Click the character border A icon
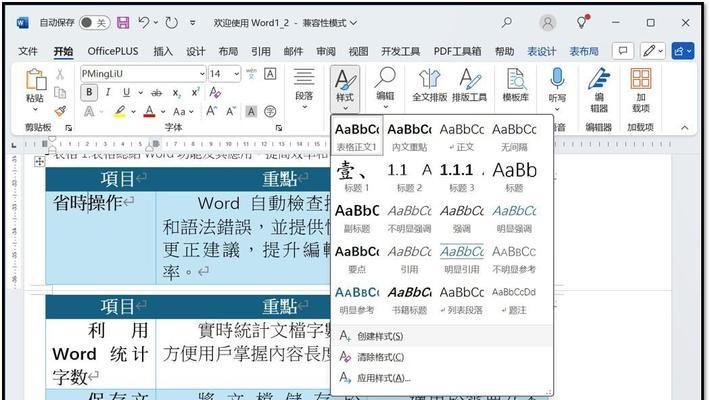The image size is (710, 400). [270, 74]
